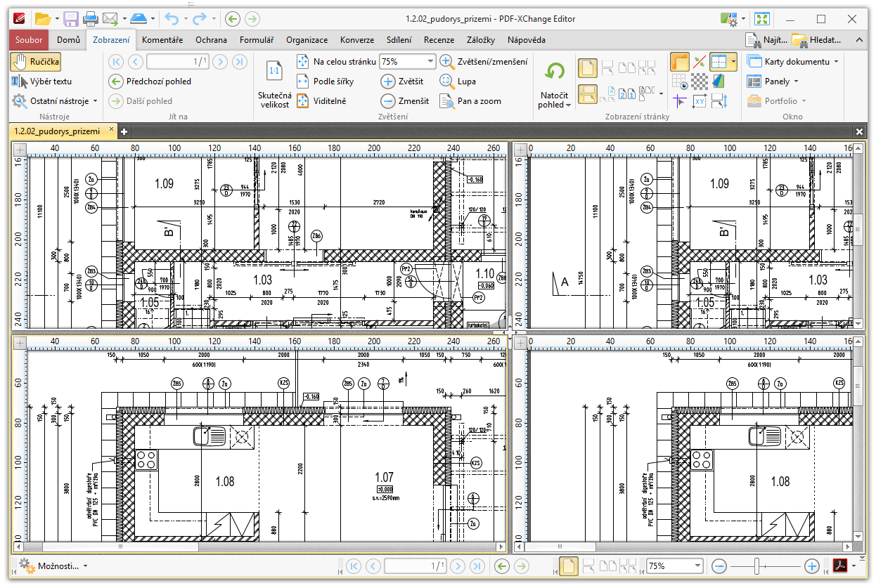Choose the Viditelné fit option

(322, 101)
